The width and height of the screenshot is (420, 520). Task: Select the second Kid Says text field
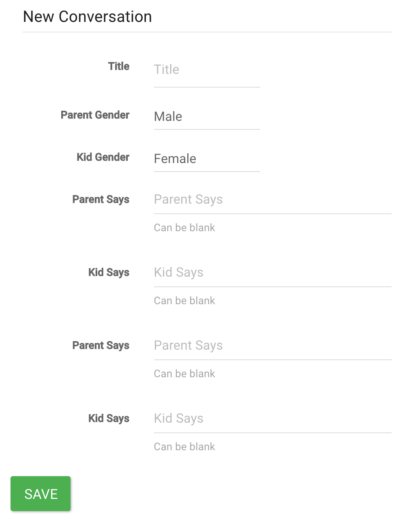click(x=272, y=419)
